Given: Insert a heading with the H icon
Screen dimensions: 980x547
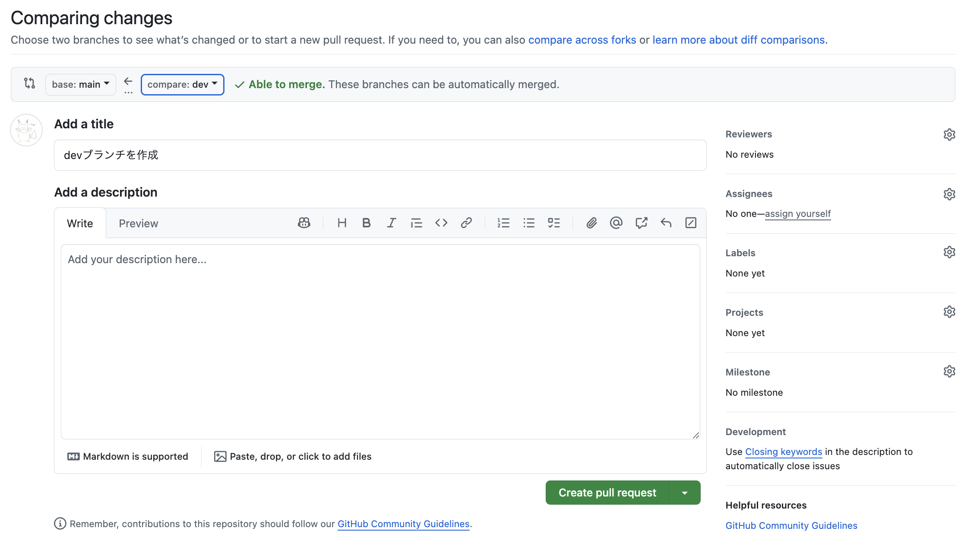Looking at the screenshot, I should pyautogui.click(x=342, y=223).
